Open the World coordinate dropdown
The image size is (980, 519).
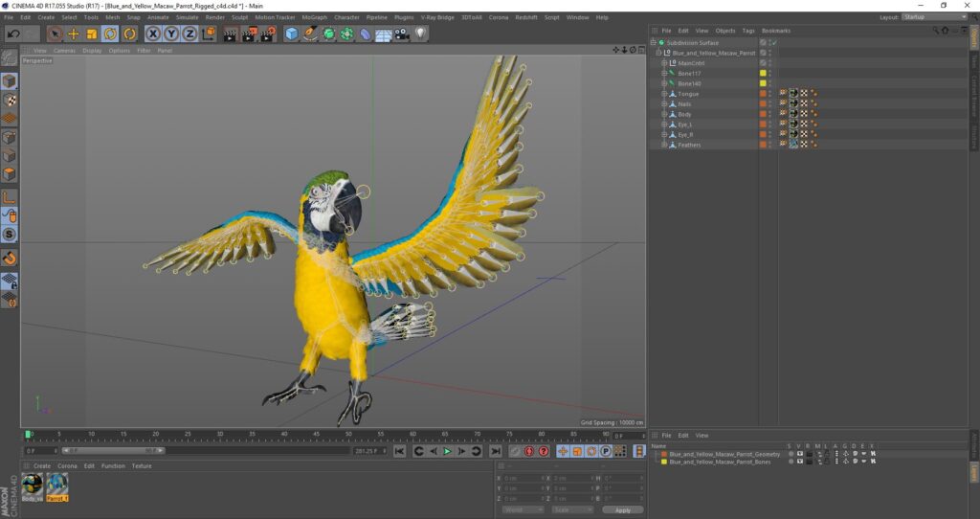tap(523, 510)
